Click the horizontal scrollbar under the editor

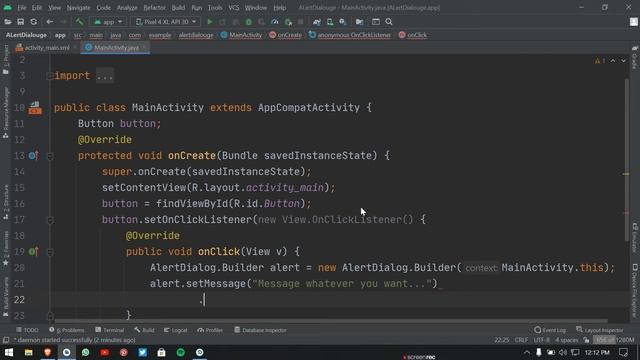click(331, 321)
